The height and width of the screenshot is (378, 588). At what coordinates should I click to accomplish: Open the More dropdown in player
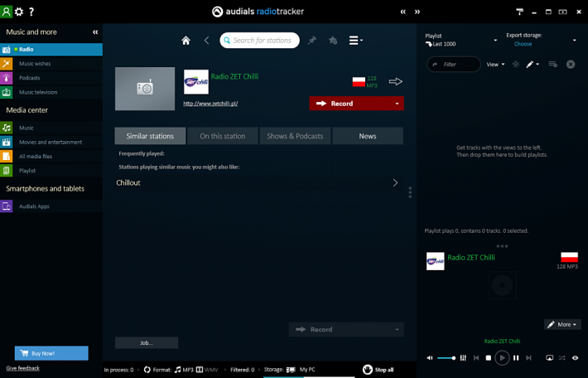coord(562,325)
